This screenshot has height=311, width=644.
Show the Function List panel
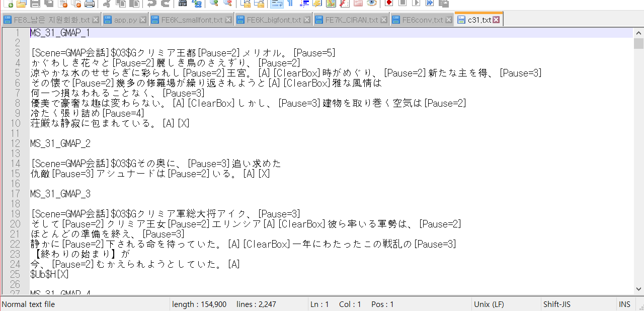(344, 4)
